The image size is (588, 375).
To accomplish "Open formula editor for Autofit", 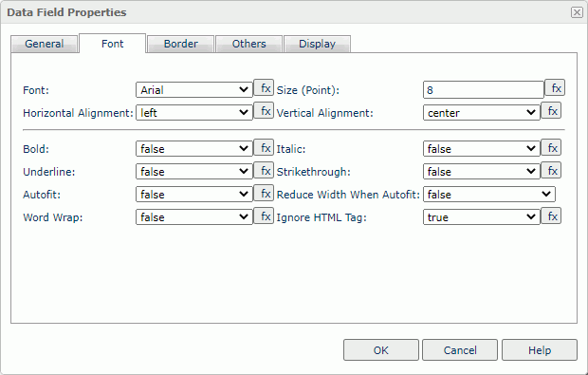I will click(264, 194).
